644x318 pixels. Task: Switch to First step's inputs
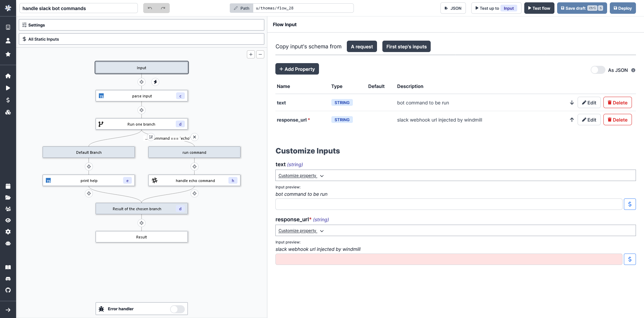[x=406, y=46]
